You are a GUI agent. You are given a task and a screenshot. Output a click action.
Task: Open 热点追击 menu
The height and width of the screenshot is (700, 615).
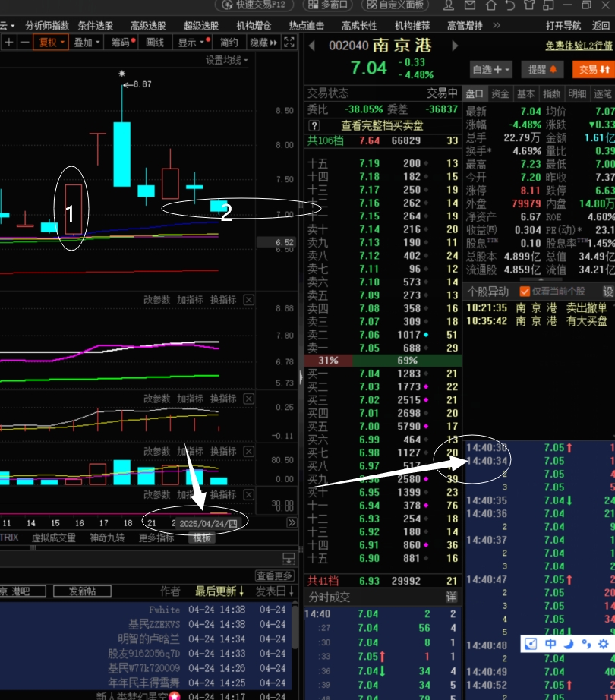(x=307, y=26)
